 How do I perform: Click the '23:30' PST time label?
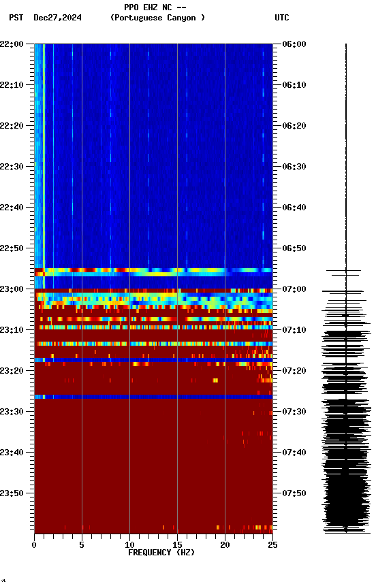[x=12, y=412]
